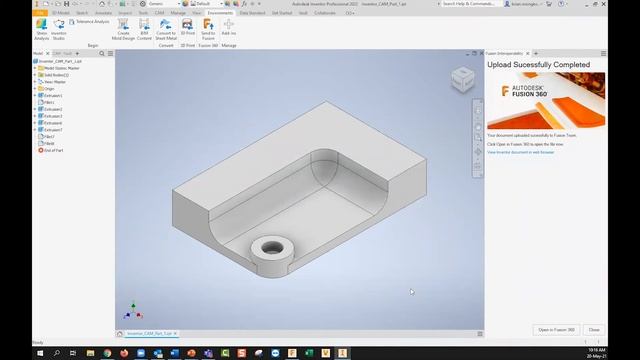Close the Fusion Interoperability tab

coord(527,53)
